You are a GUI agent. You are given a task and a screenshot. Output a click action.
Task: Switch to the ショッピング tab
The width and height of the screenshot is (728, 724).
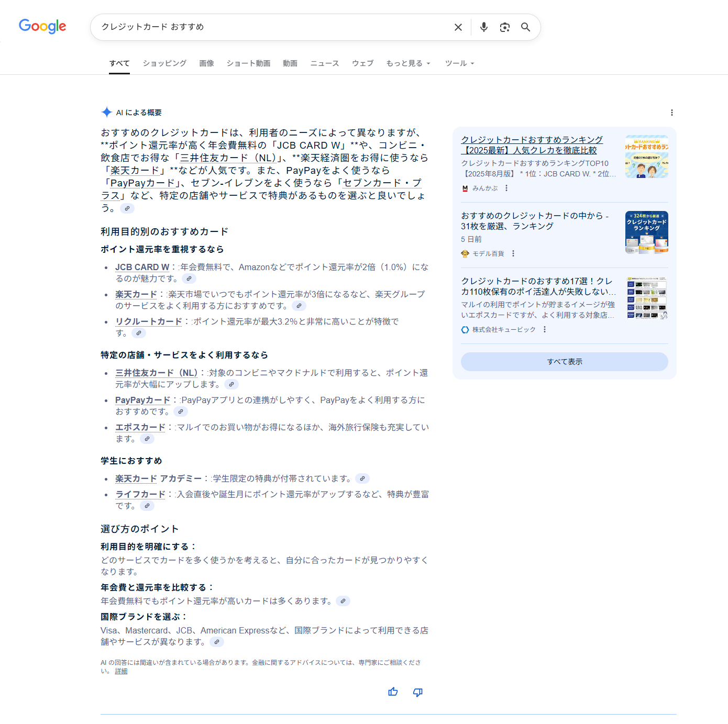click(x=164, y=63)
